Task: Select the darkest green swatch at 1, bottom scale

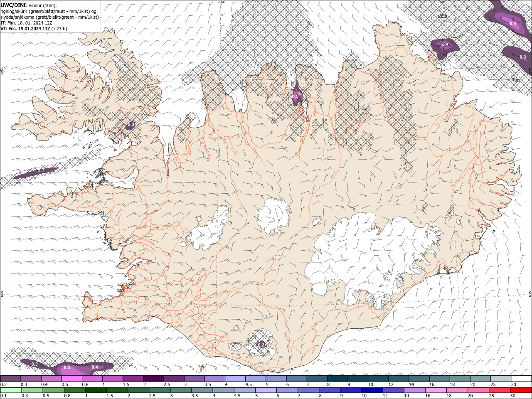Action: coord(96,390)
